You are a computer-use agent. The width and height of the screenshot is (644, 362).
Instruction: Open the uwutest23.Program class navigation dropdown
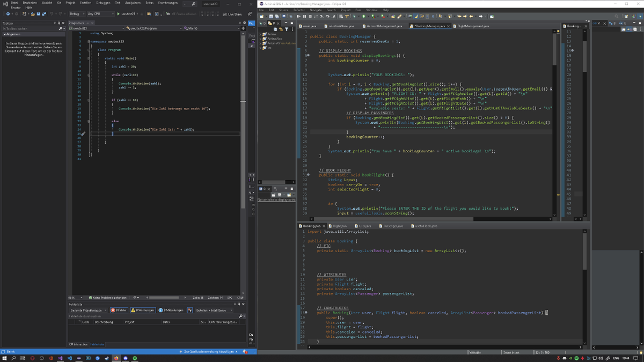tap(154, 28)
